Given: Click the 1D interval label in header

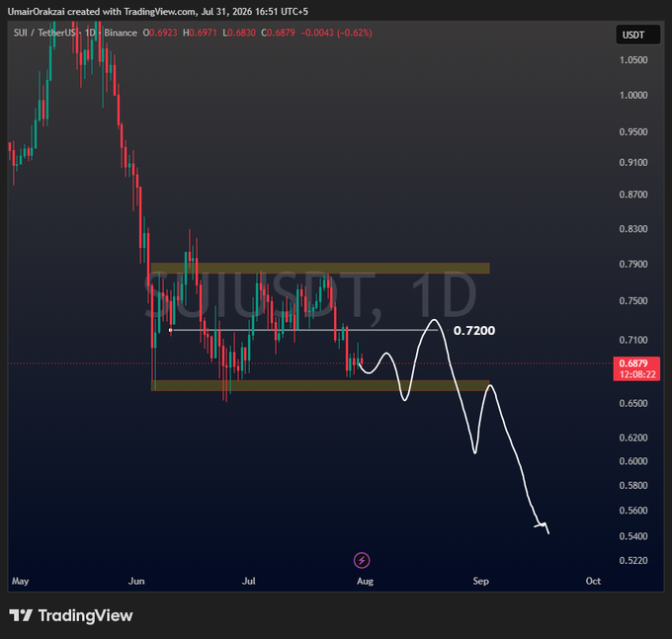Looking at the screenshot, I should [x=90, y=33].
